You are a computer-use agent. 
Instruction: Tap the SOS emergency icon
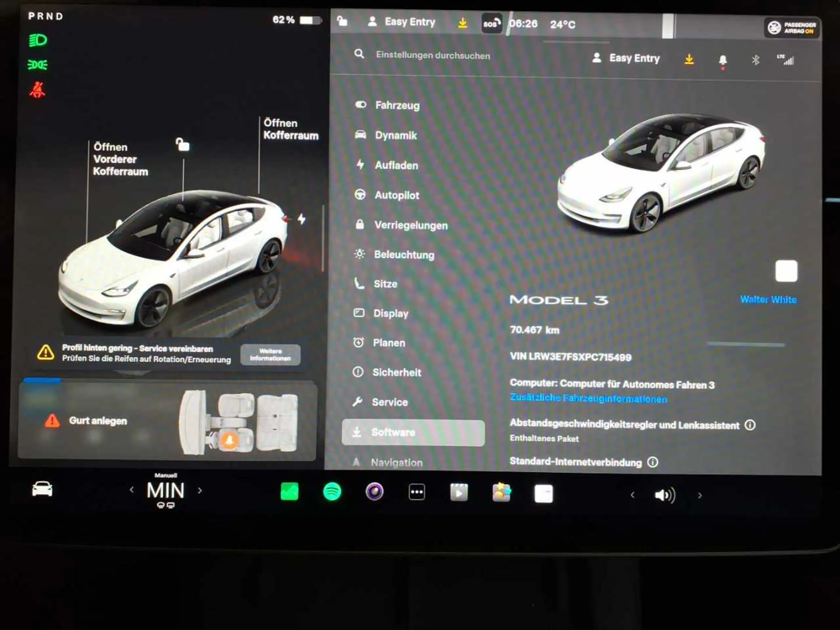[492, 24]
